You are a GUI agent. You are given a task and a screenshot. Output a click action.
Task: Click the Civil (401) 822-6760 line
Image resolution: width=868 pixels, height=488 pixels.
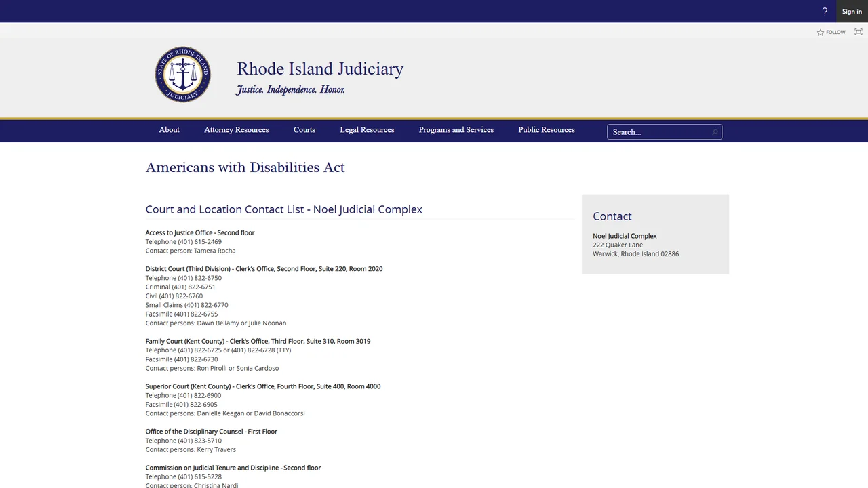pos(174,296)
